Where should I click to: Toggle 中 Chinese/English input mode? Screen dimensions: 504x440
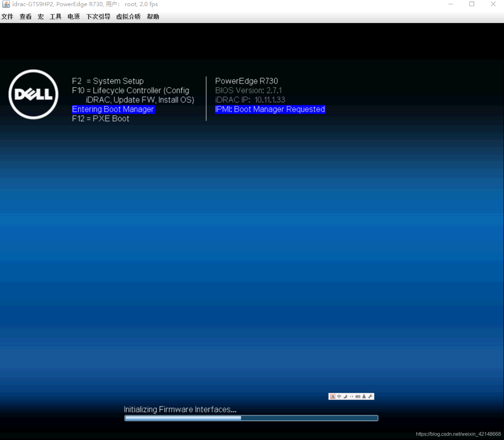339,396
